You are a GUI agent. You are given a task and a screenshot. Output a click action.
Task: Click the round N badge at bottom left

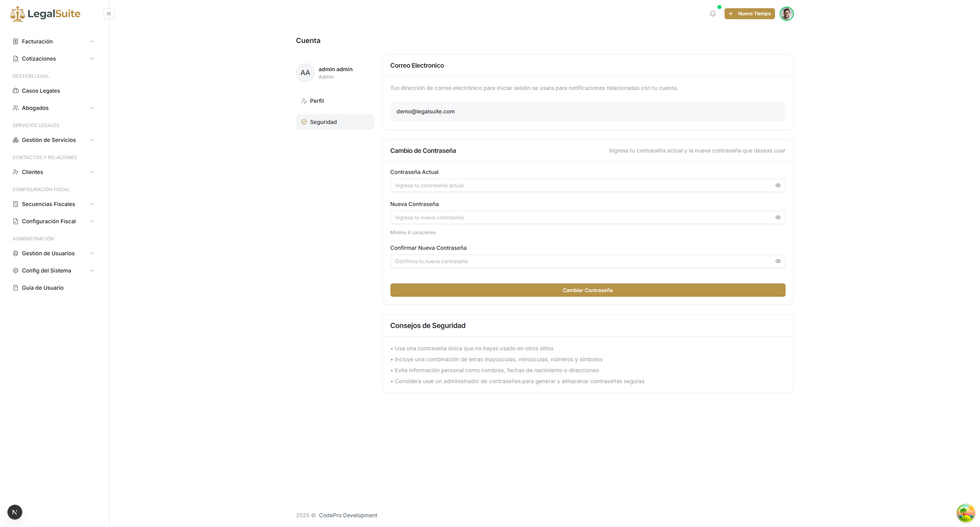pyautogui.click(x=15, y=512)
